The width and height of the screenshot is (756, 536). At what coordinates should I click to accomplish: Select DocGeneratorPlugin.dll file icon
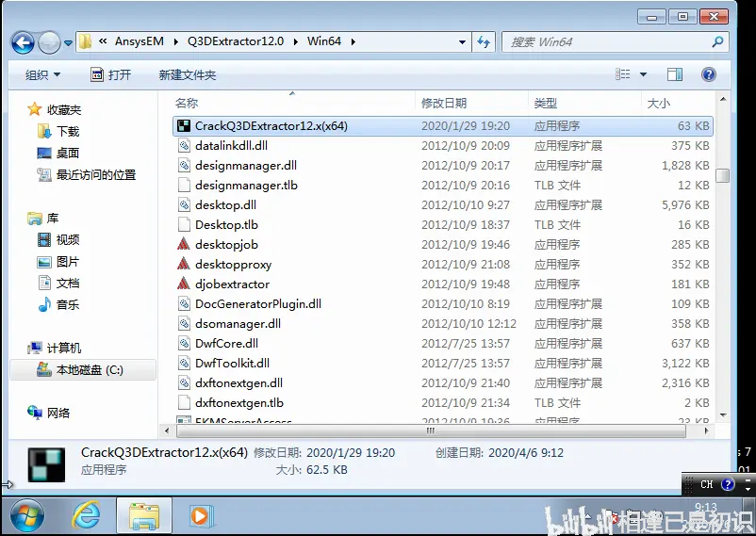pos(184,303)
